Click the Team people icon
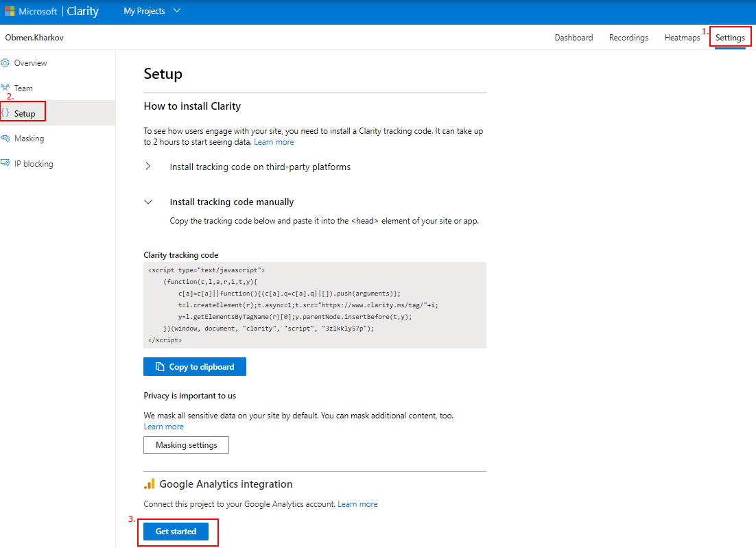Image resolution: width=756 pixels, height=548 pixels. point(5,88)
